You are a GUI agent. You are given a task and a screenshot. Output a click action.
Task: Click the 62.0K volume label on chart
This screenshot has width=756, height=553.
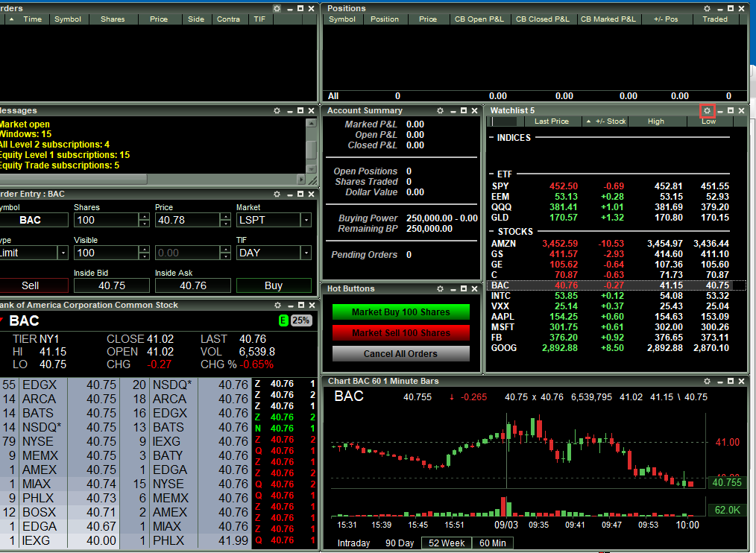pyautogui.click(x=727, y=510)
